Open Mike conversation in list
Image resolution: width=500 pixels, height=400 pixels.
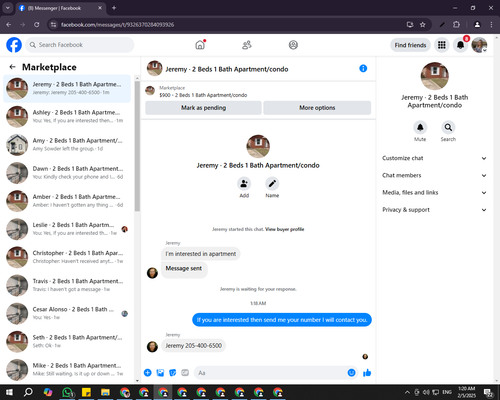coord(67,370)
